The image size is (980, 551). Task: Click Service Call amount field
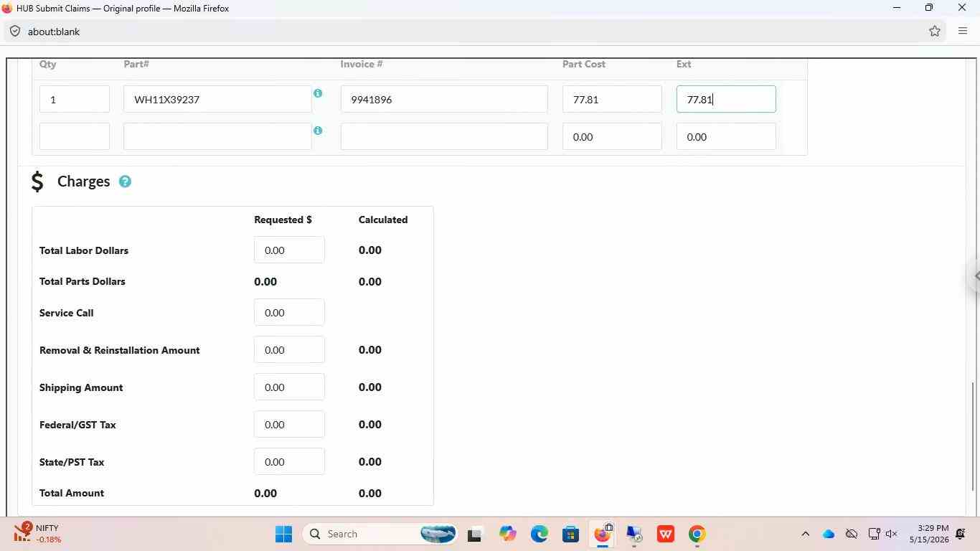(289, 312)
